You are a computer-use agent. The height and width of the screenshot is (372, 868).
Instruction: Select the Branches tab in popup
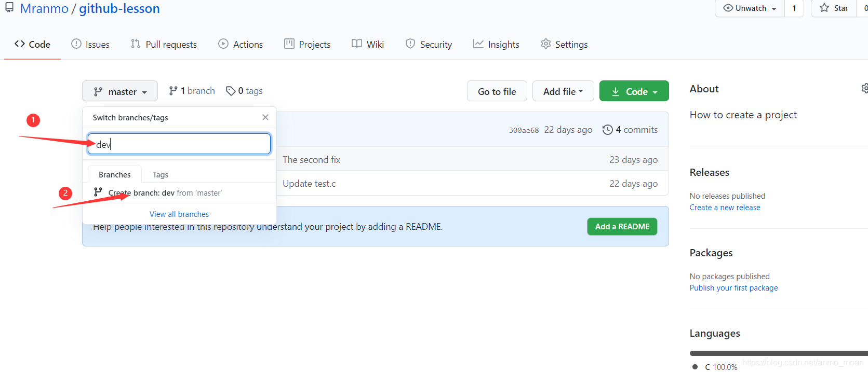[115, 174]
